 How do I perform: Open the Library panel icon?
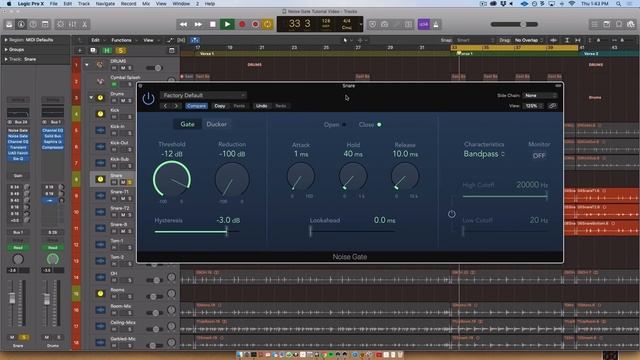[9, 24]
